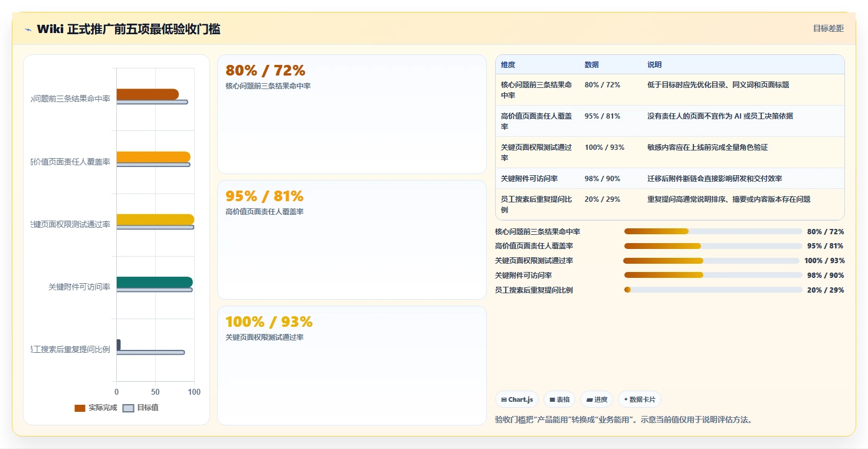Open the large 95% / 81% data card
Screen dimensions: 868x449
click(x=352, y=240)
